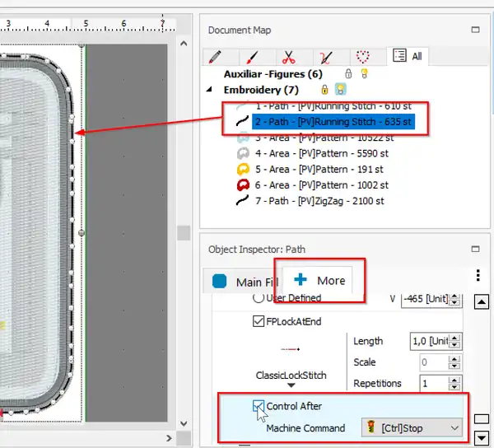Switch to the All tab
This screenshot has width=494, height=448.
coord(408,56)
